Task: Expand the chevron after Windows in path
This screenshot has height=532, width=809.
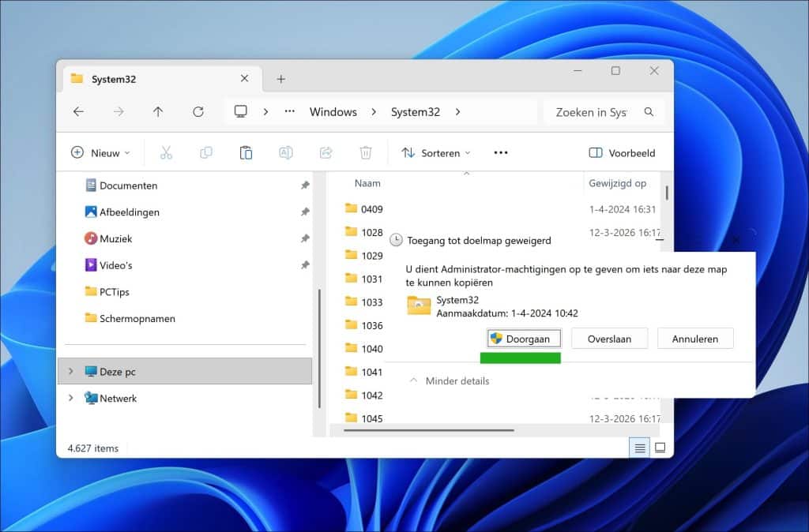Action: (x=374, y=112)
